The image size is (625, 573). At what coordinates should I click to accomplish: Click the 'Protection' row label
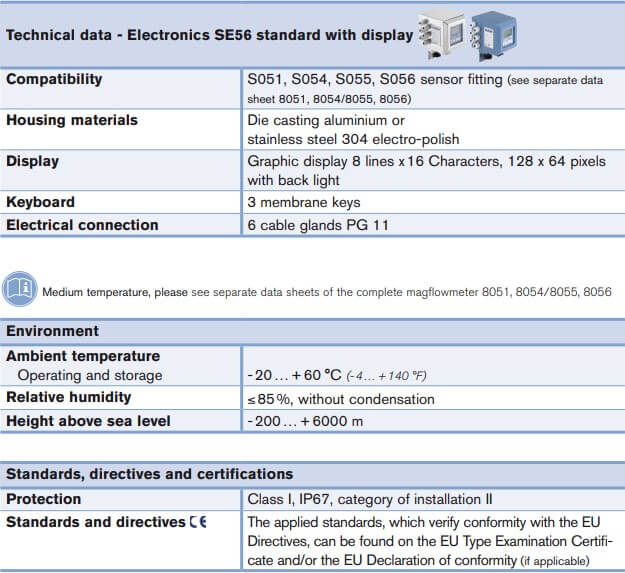pyautogui.click(x=43, y=499)
